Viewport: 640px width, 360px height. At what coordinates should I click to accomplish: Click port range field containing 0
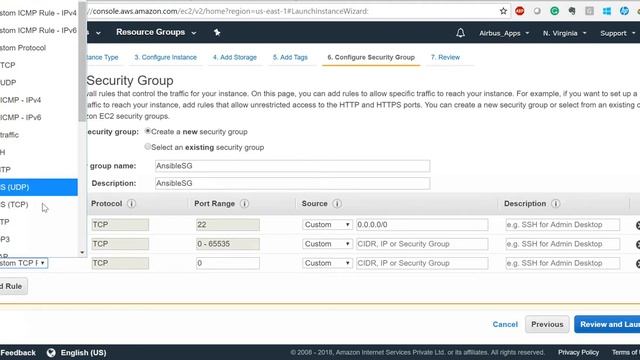[227, 263]
